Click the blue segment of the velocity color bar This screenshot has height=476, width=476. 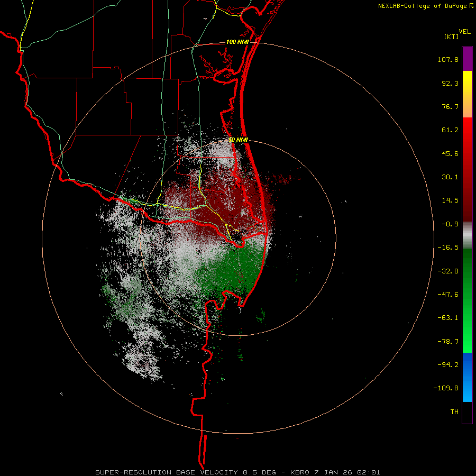pyautogui.click(x=467, y=377)
